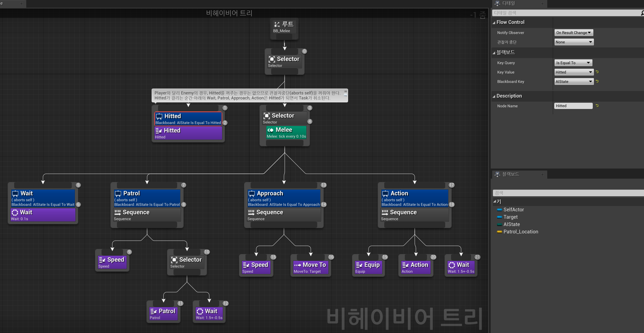The width and height of the screenshot is (644, 333).
Task: Click the Melee service node icon
Action: [270, 130]
